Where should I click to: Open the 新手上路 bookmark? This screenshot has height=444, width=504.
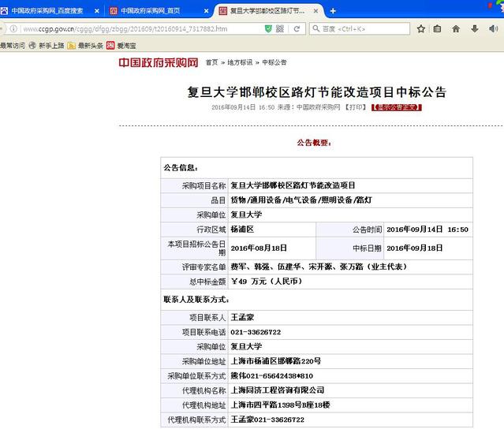(x=47, y=46)
